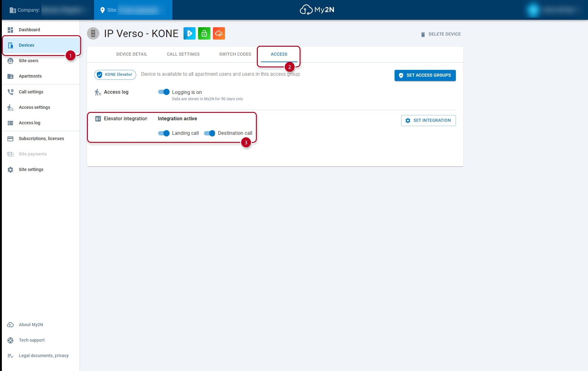The width and height of the screenshot is (588, 371).
Task: Go to Dashboard in sidebar
Action: [x=41, y=30]
